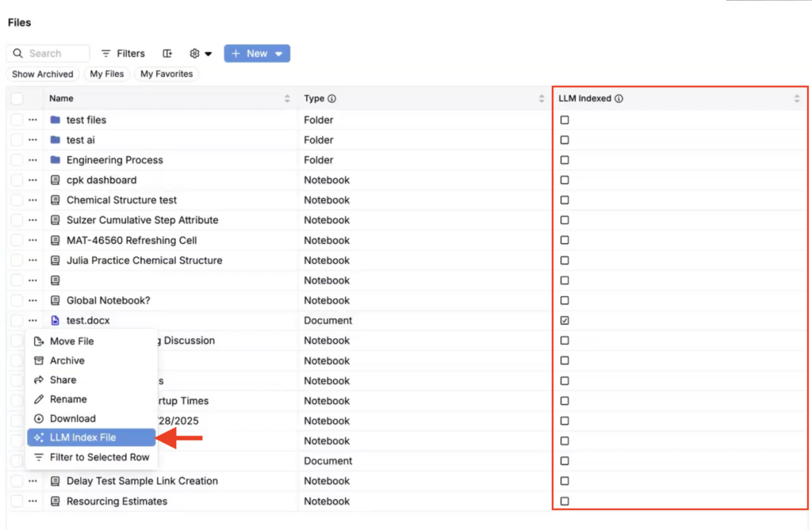The height and width of the screenshot is (530, 812).
Task: Open the Filters toolbar option
Action: click(123, 53)
